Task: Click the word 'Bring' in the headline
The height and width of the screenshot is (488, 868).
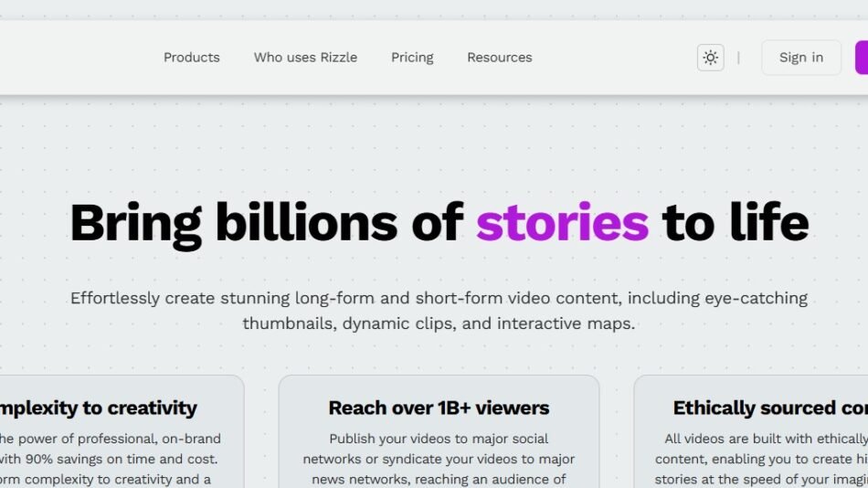Action: [x=135, y=225]
